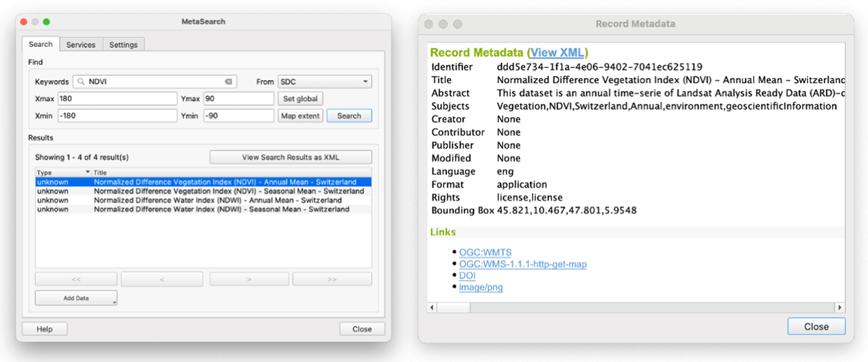Sort results by Type column header
868x362 pixels.
64,172
